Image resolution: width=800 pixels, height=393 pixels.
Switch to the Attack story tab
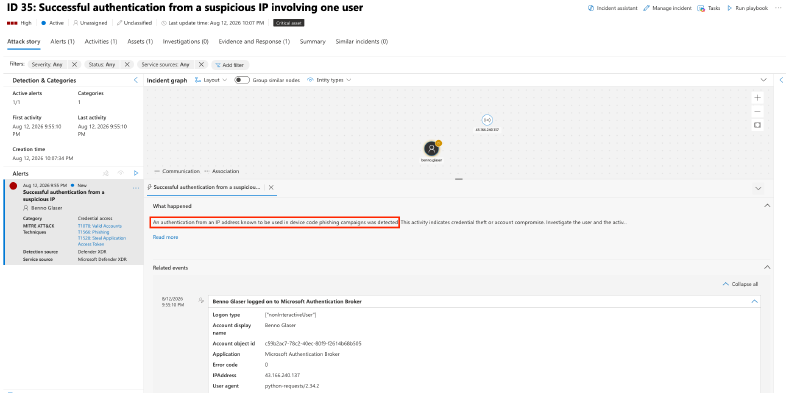tap(23, 42)
